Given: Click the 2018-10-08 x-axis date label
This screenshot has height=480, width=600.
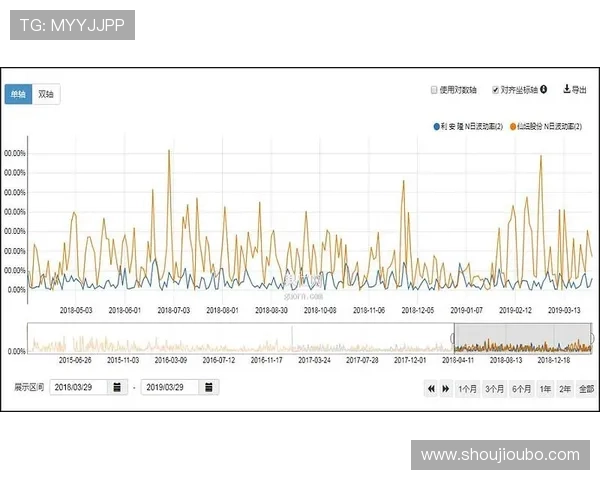Looking at the screenshot, I should (320, 310).
